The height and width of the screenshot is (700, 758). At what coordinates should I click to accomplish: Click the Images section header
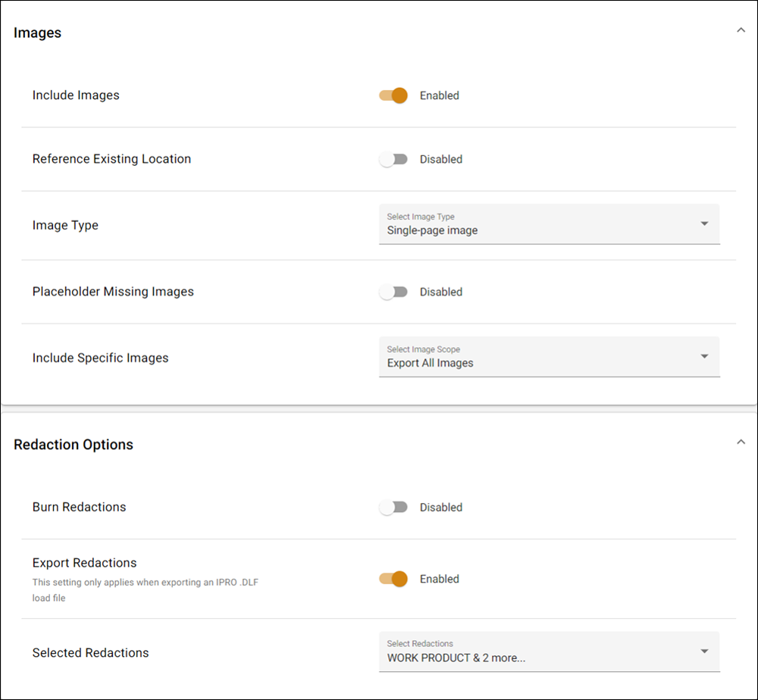(x=38, y=33)
